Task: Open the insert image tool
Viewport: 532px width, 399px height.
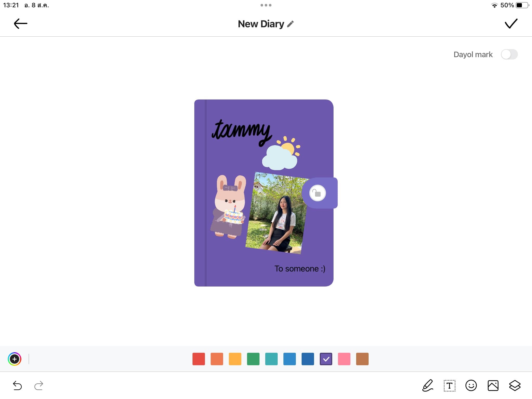Action: 493,385
